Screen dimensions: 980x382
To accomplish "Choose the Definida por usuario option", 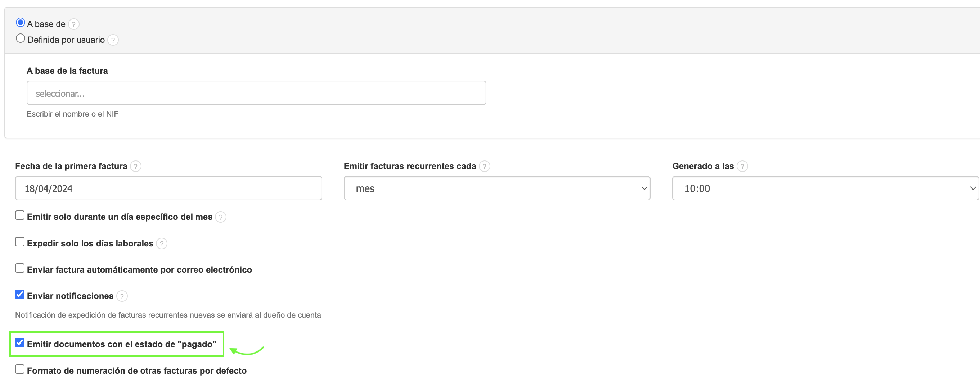I will click(x=21, y=39).
